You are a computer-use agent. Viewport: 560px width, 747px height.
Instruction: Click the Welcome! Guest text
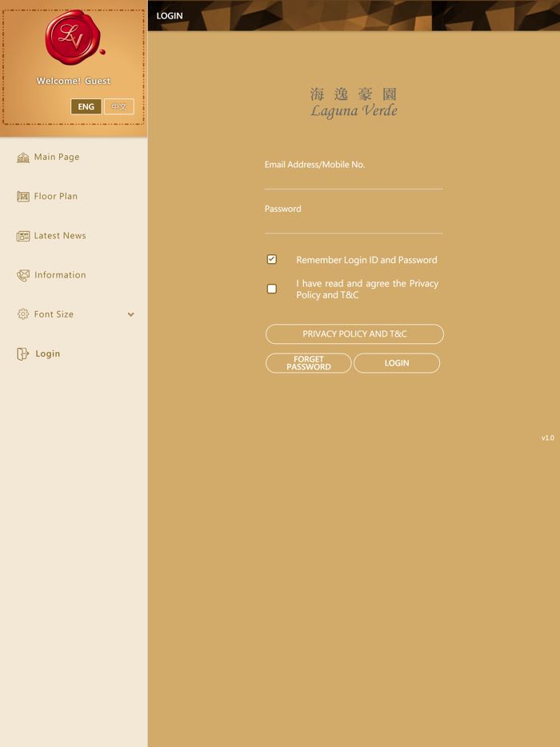[x=74, y=81]
